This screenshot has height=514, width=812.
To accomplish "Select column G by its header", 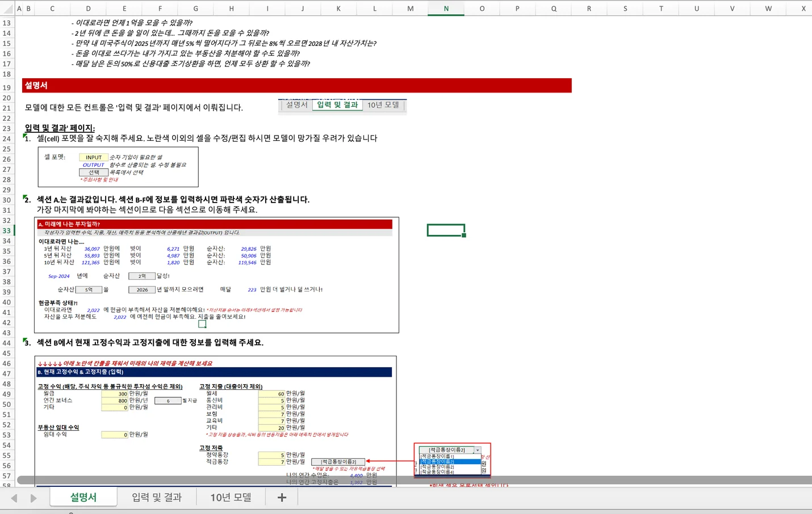I will click(196, 9).
